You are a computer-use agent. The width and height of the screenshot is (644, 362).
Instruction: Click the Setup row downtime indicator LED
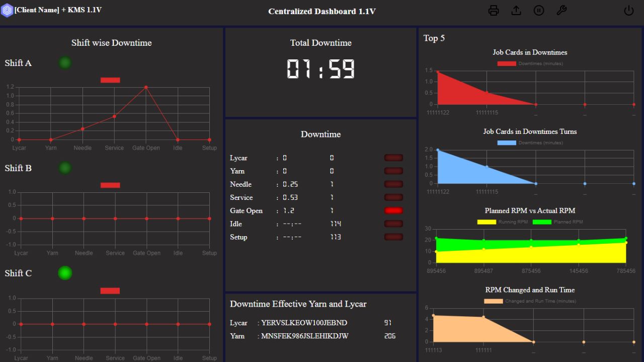[393, 237]
